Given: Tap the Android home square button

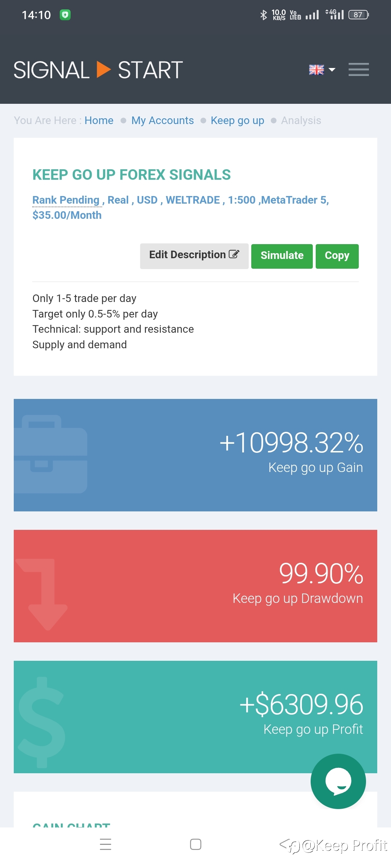Looking at the screenshot, I should (x=195, y=844).
